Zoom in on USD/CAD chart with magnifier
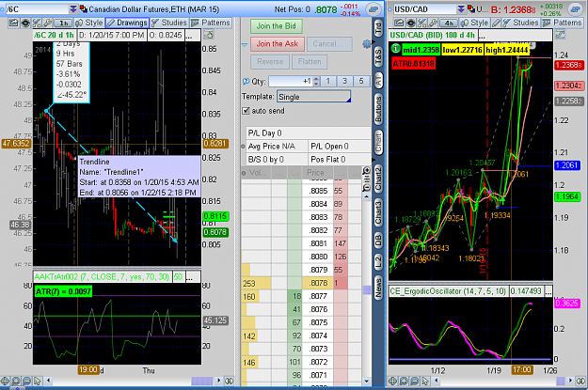 click(404, 381)
